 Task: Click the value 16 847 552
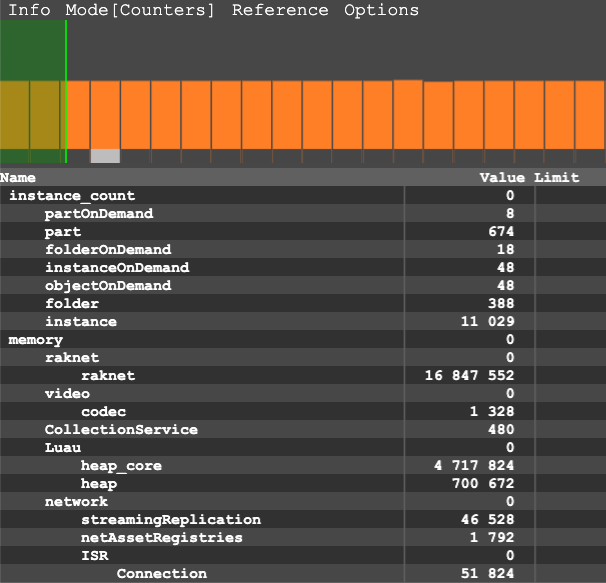point(470,375)
